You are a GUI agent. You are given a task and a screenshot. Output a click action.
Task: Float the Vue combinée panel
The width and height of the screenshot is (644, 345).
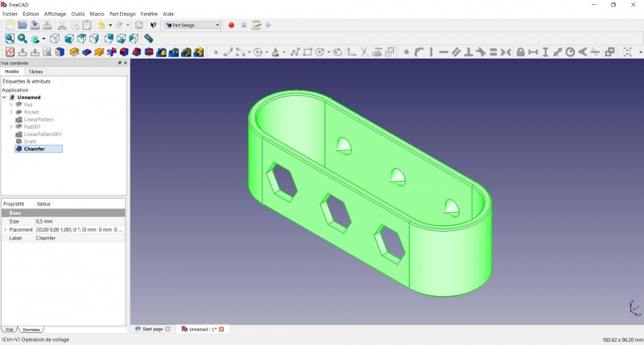(119, 63)
